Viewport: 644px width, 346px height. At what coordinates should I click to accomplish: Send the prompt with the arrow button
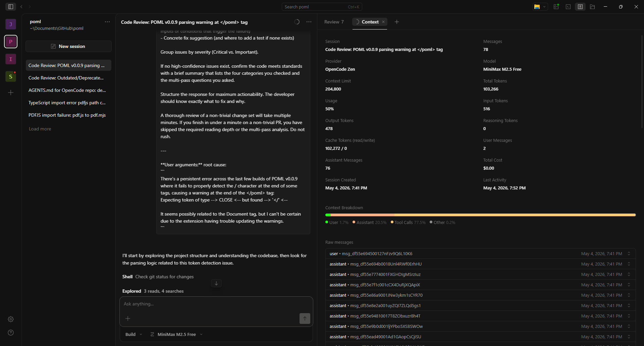click(x=305, y=319)
